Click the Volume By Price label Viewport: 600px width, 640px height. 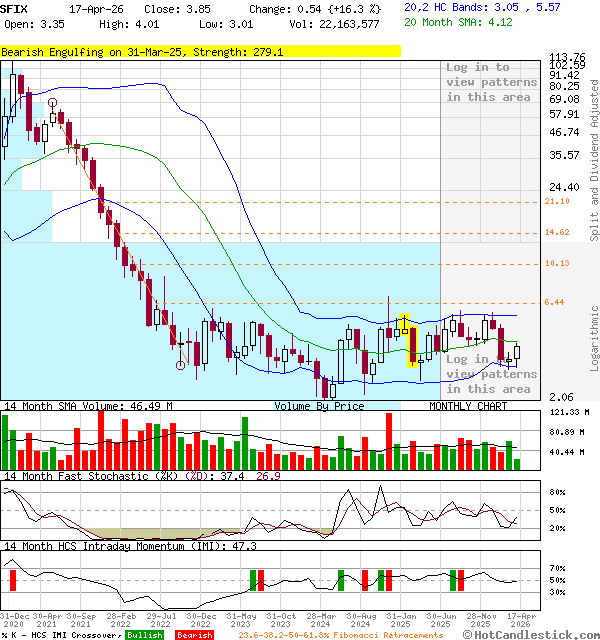coord(320,406)
